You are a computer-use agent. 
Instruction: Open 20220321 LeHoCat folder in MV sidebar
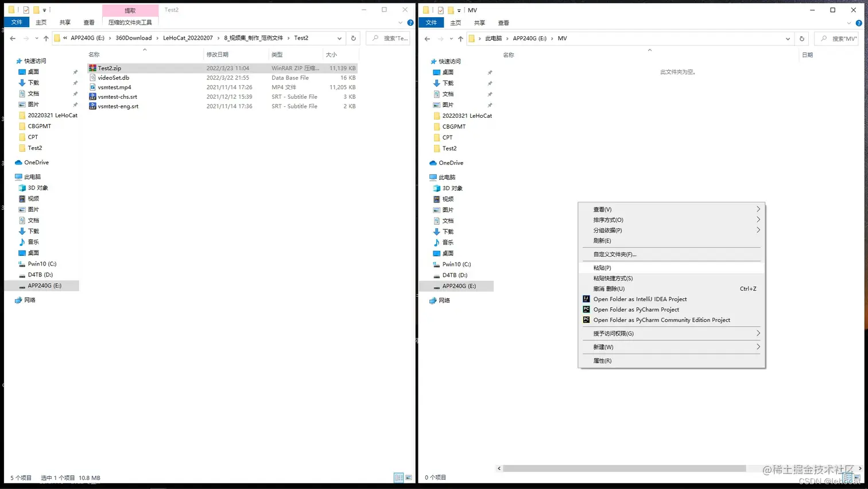pyautogui.click(x=467, y=116)
